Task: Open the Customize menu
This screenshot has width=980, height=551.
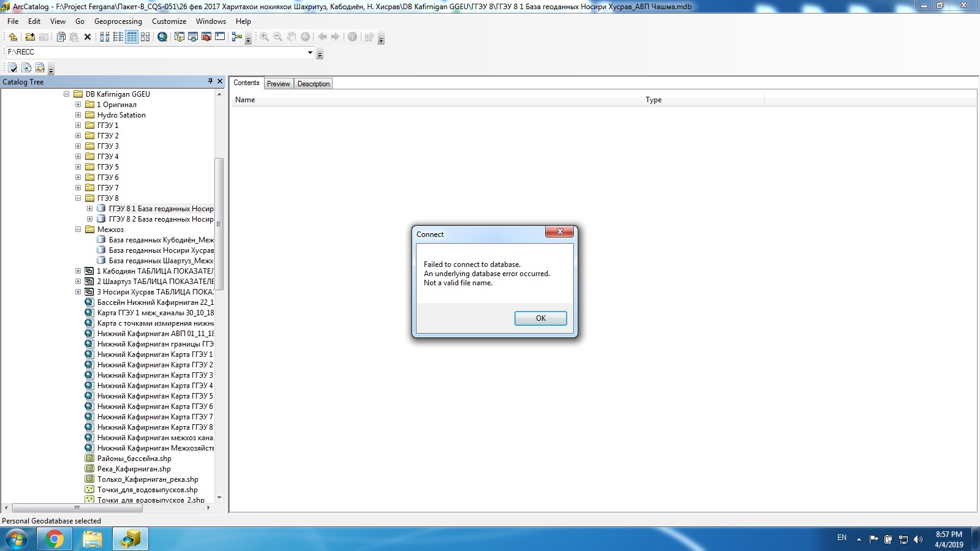Action: click(169, 21)
